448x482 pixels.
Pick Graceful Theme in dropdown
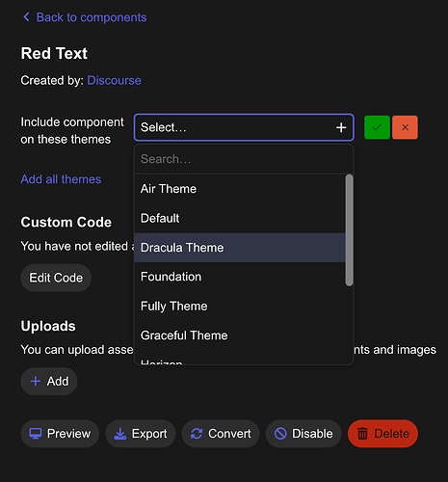tap(240, 335)
